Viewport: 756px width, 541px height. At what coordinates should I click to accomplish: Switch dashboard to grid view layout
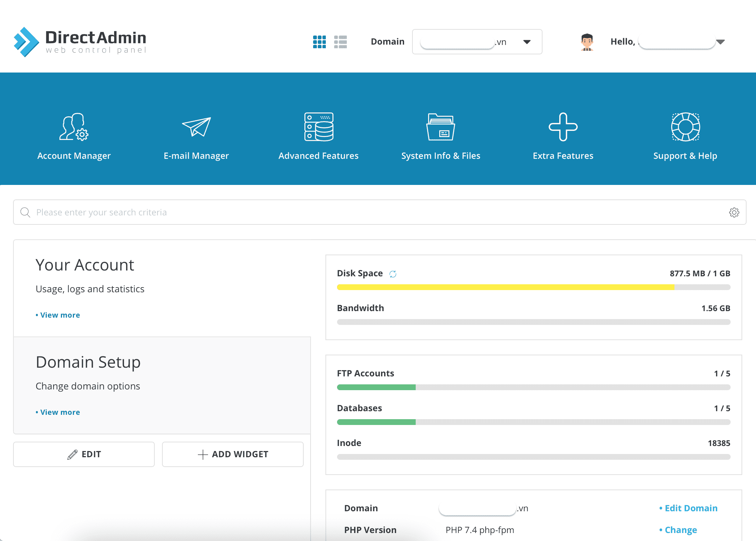click(319, 41)
